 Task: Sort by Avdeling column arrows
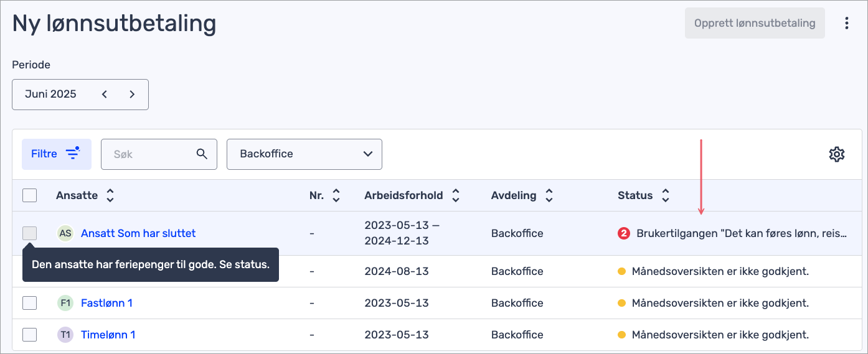click(x=549, y=195)
